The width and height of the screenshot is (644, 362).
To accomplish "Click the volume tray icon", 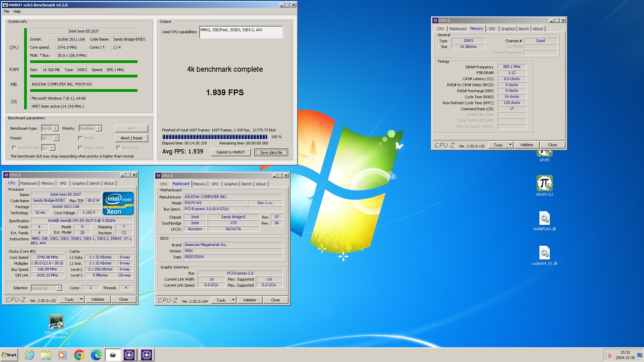I will 609,355.
